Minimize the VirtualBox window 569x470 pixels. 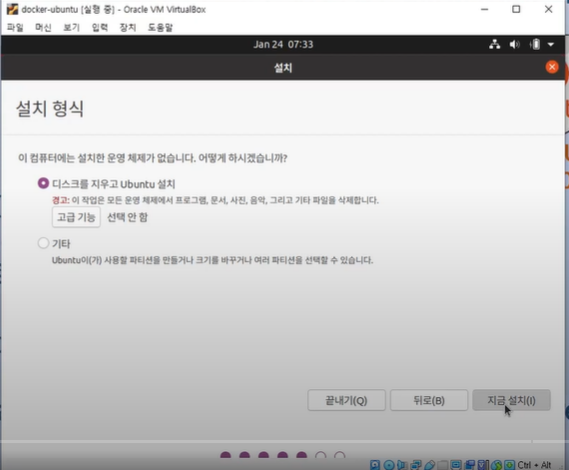[x=484, y=9]
